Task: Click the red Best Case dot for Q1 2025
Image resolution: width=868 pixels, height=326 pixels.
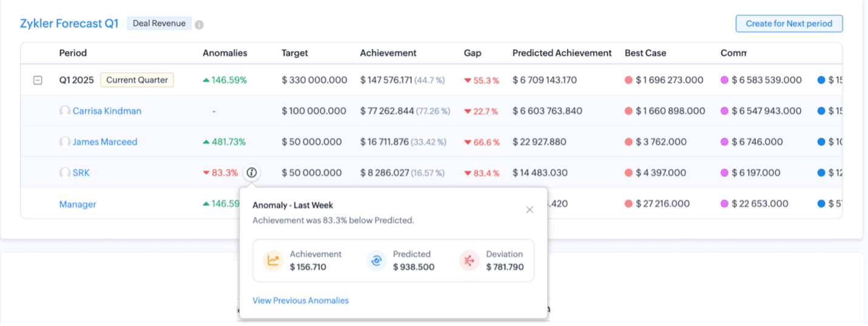Action: [629, 80]
